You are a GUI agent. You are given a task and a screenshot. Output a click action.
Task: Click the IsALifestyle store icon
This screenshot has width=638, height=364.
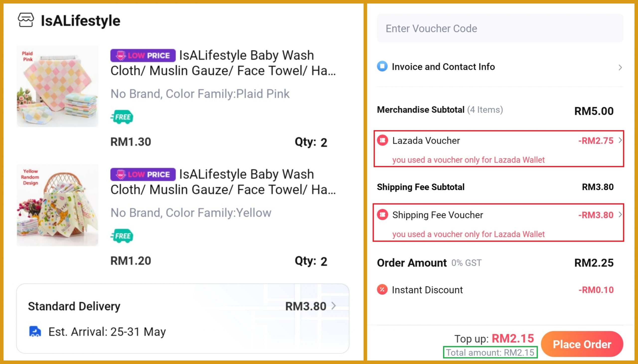[26, 20]
